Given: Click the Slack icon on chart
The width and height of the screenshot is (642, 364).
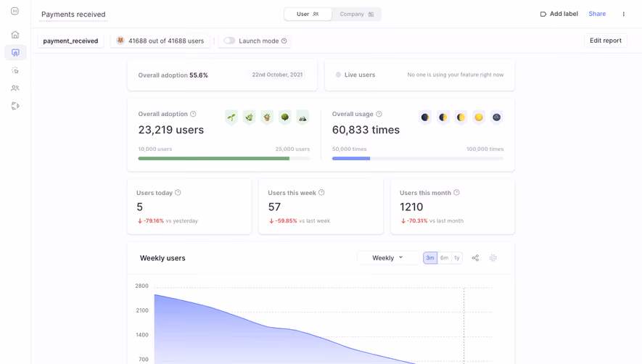Looking at the screenshot, I should [x=493, y=258].
